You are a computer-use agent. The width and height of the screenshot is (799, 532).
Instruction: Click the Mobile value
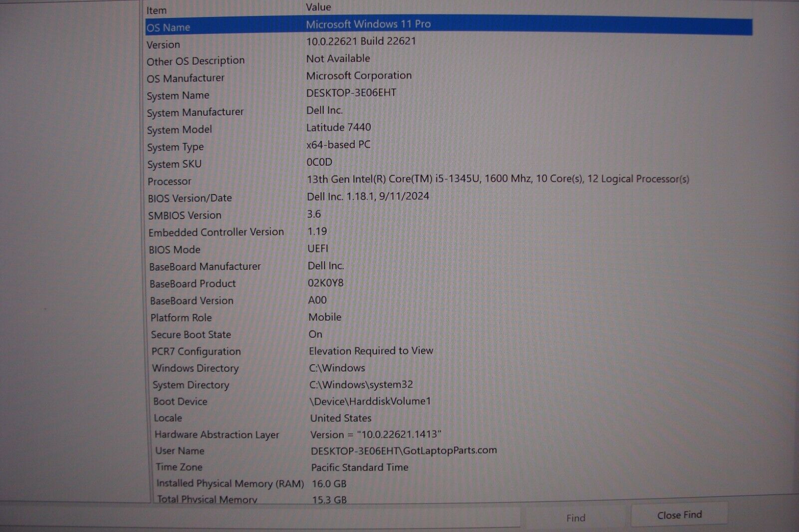click(x=325, y=317)
